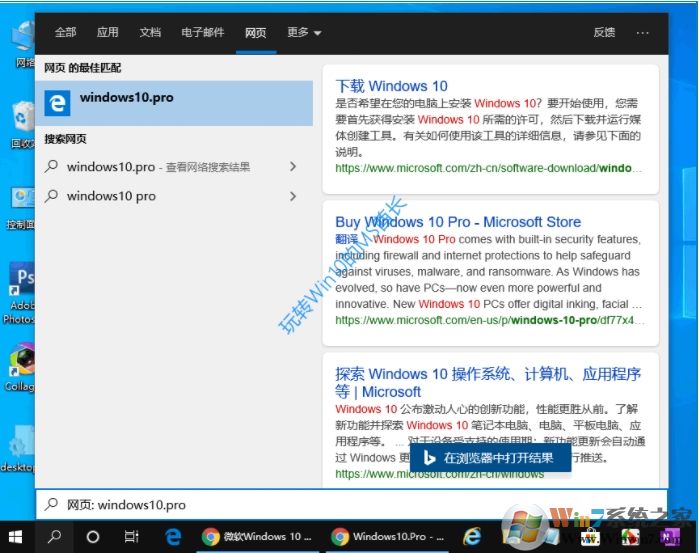The image size is (699, 553).
Task: Select windows10.pro - 查看网络搜索结果 suggestion
Action: click(x=174, y=166)
